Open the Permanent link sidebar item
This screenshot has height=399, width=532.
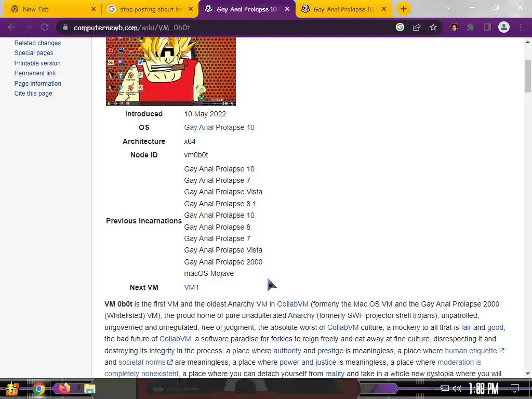(x=35, y=73)
